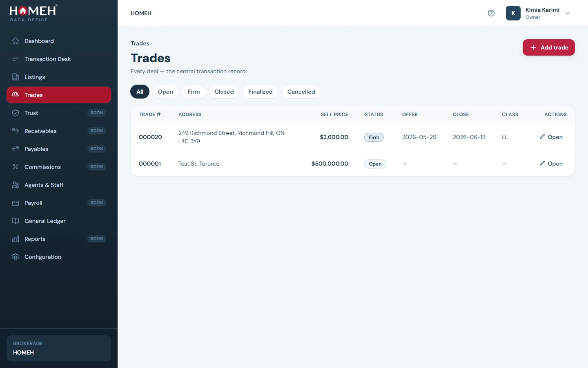588x368 pixels.
Task: Click sell price $2,600.00
Action: click(334, 137)
